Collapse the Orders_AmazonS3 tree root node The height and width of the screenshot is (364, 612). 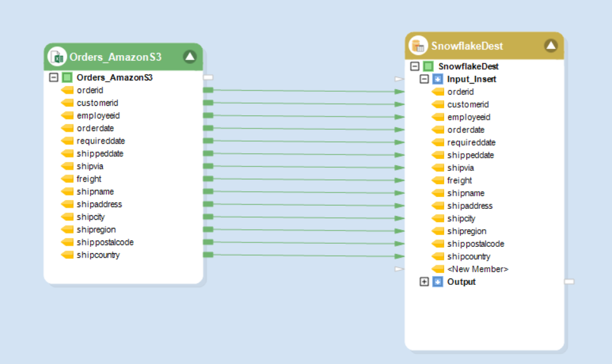[x=54, y=78]
